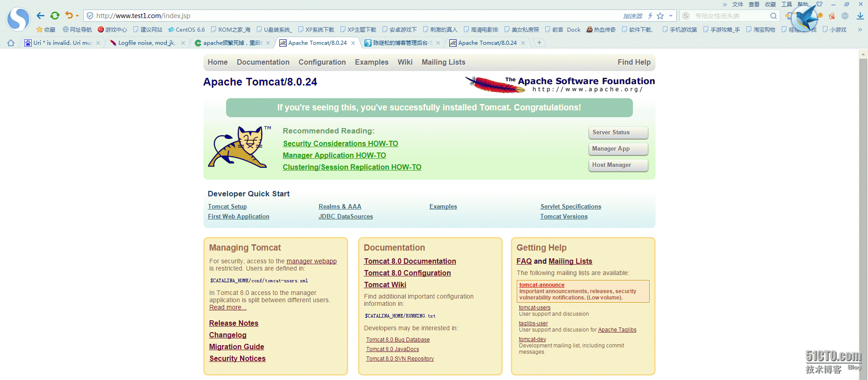Open the 淘宝购物 bookmark
Viewport: 868px width, 380px height.
(760, 30)
